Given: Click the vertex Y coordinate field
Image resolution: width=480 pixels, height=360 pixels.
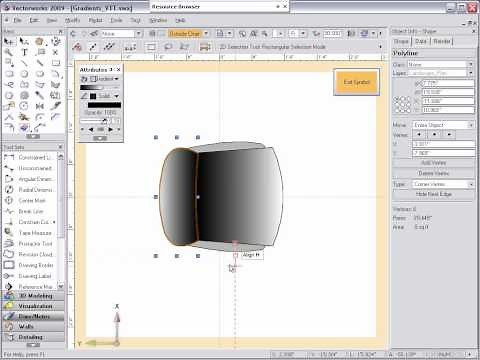Looking at the screenshot, I should (x=443, y=153).
